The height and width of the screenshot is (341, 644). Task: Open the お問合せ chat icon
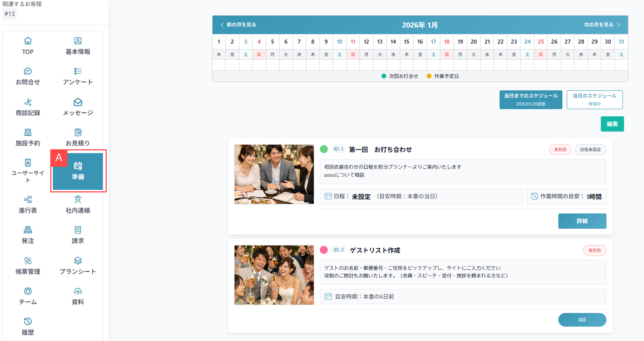click(x=28, y=71)
